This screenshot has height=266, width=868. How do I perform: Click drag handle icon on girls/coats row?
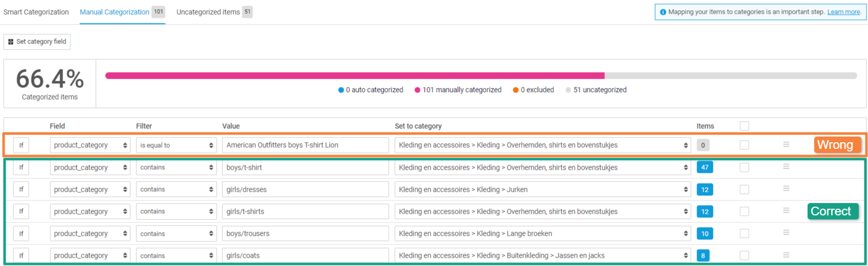click(786, 255)
